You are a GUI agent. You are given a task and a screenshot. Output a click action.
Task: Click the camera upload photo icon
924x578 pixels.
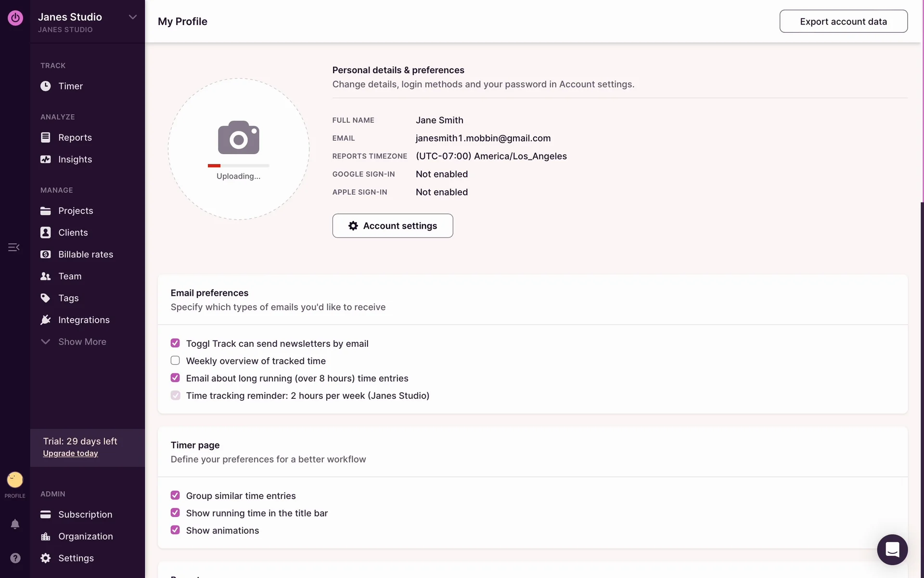pos(238,137)
